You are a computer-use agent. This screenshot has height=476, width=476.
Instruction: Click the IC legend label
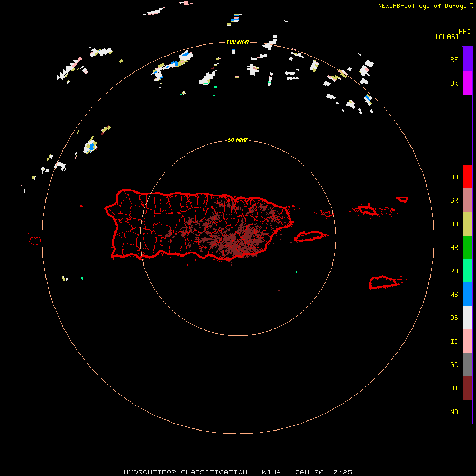[454, 342]
